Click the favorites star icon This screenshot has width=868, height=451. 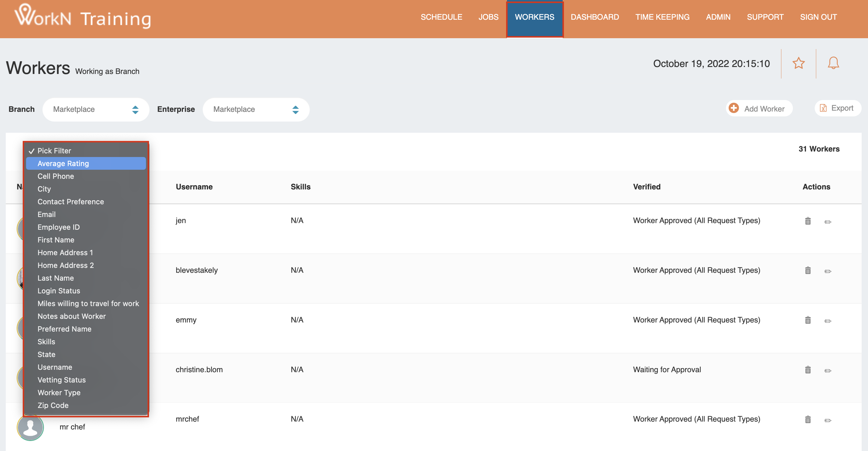798,63
